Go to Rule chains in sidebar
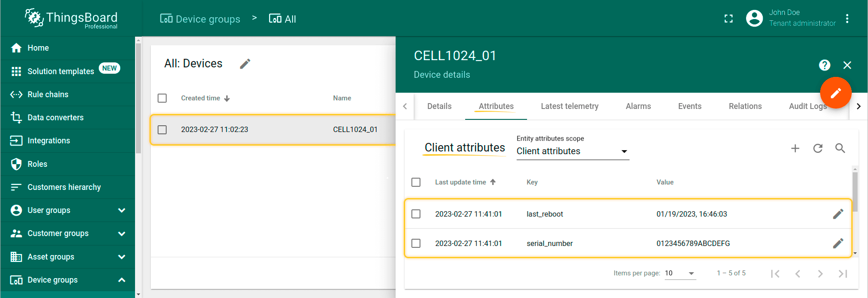This screenshot has width=868, height=298. click(x=48, y=95)
